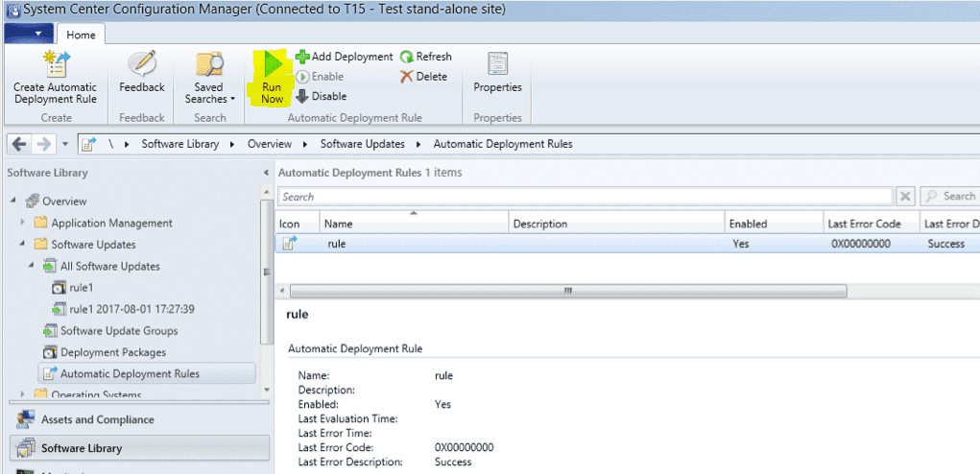Switch to Assets and Compliance workspace
The width and height of the screenshot is (980, 474).
[x=141, y=419]
